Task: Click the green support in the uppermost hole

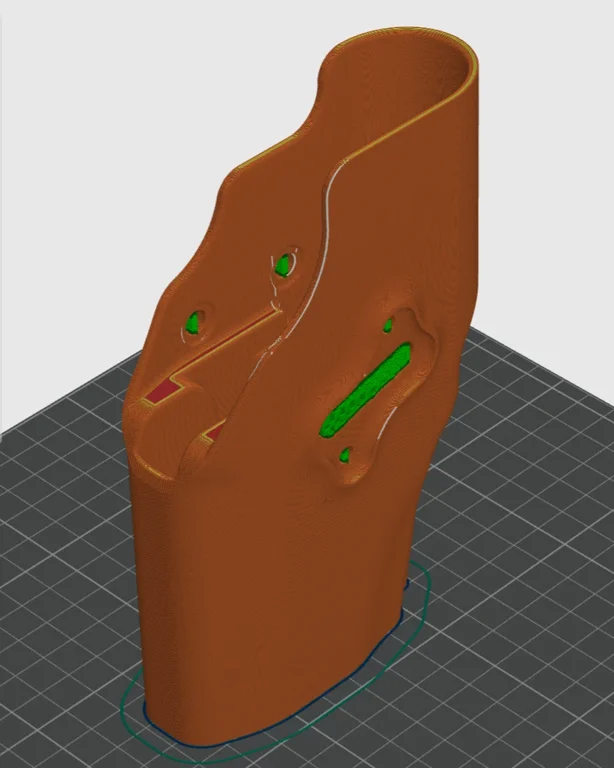Action: [x=284, y=265]
